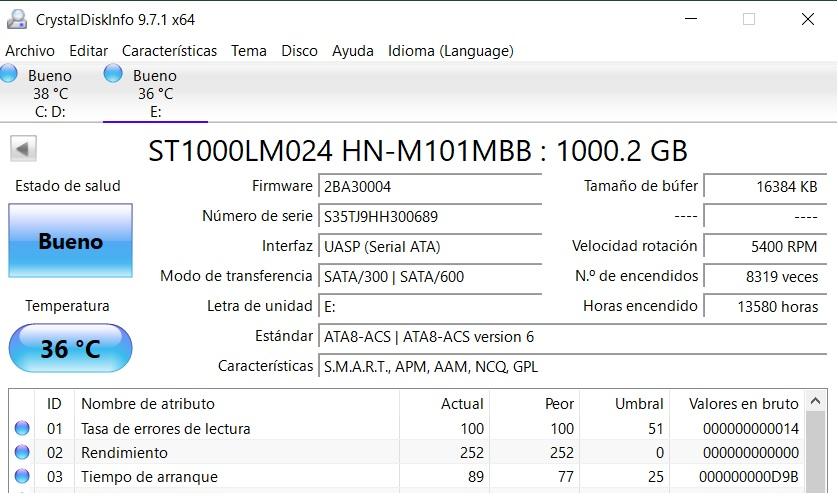Click the buffer size field 16384 KB
Screen dimensions: 838x501
click(x=765, y=187)
